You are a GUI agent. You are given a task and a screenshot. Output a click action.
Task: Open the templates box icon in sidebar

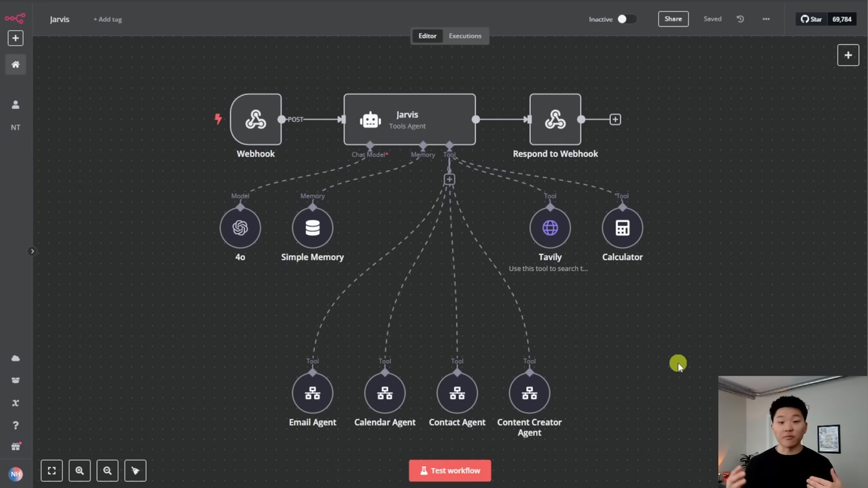point(15,380)
